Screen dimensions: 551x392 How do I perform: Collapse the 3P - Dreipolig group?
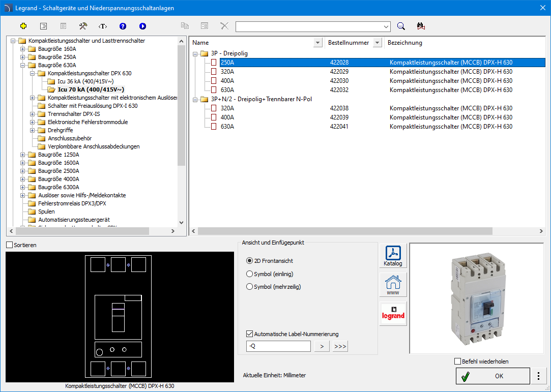(x=195, y=54)
